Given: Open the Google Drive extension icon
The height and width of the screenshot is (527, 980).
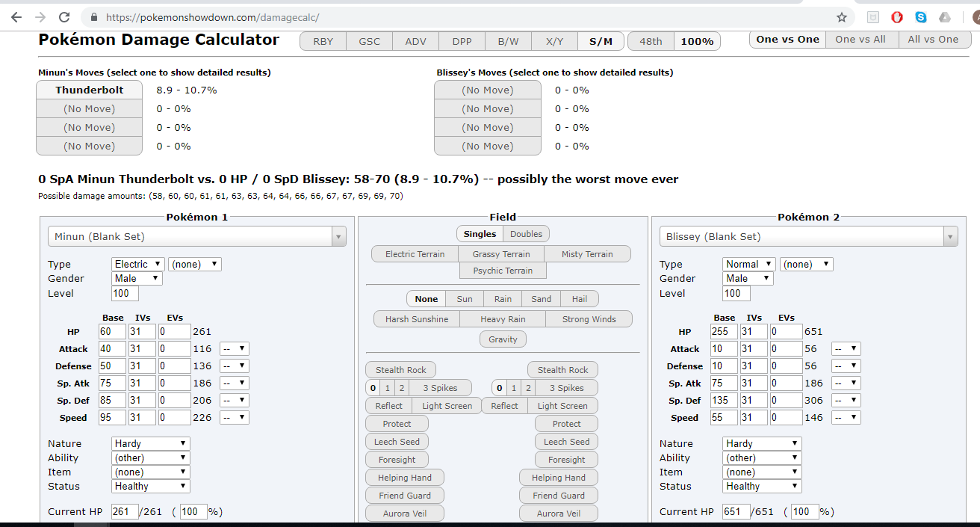Looking at the screenshot, I should click(945, 16).
